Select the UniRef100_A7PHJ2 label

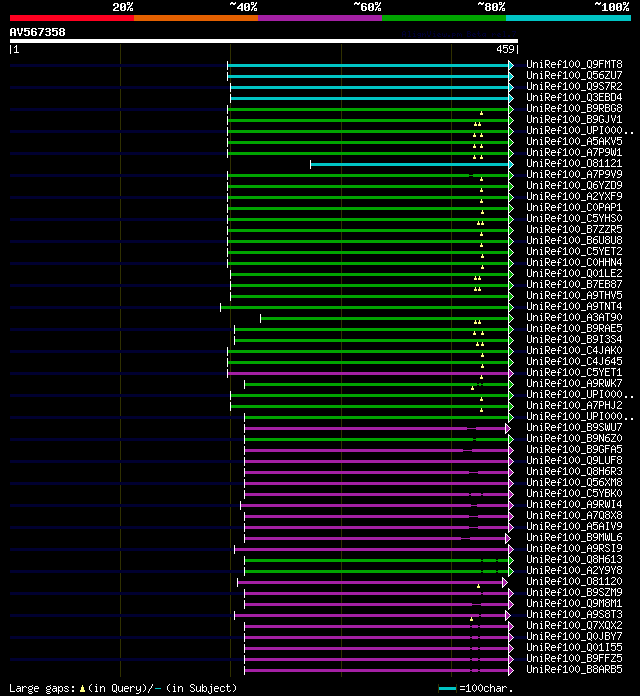[x=574, y=406]
